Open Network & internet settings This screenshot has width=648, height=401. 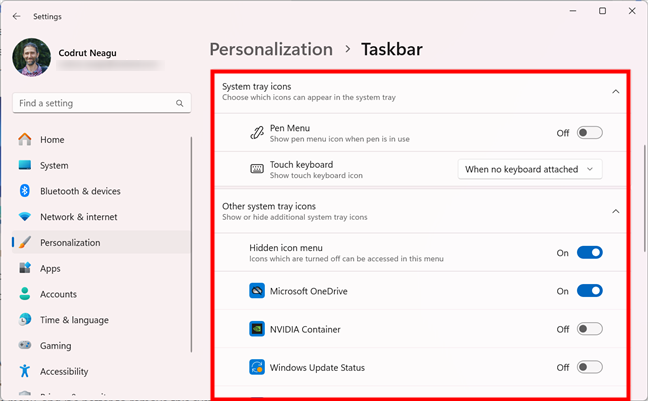(x=101, y=217)
